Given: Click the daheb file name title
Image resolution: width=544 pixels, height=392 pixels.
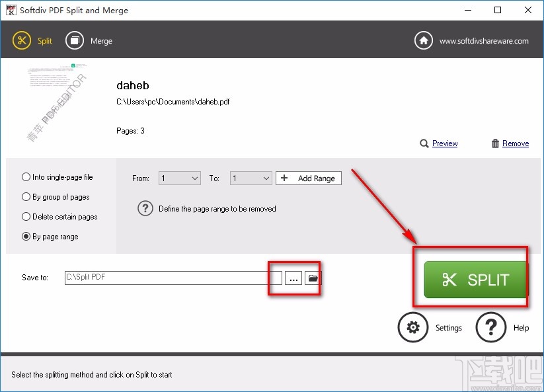Looking at the screenshot, I should [133, 85].
